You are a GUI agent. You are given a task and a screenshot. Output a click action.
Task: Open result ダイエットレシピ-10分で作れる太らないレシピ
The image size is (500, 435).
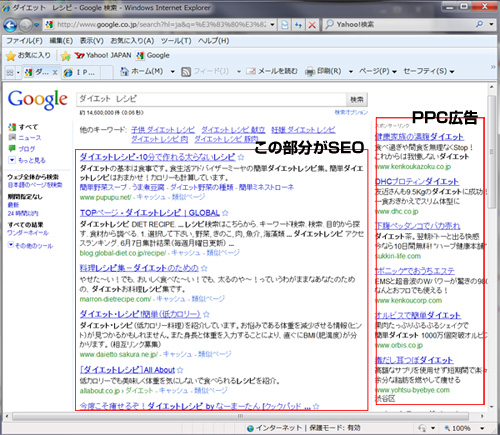[x=157, y=157]
